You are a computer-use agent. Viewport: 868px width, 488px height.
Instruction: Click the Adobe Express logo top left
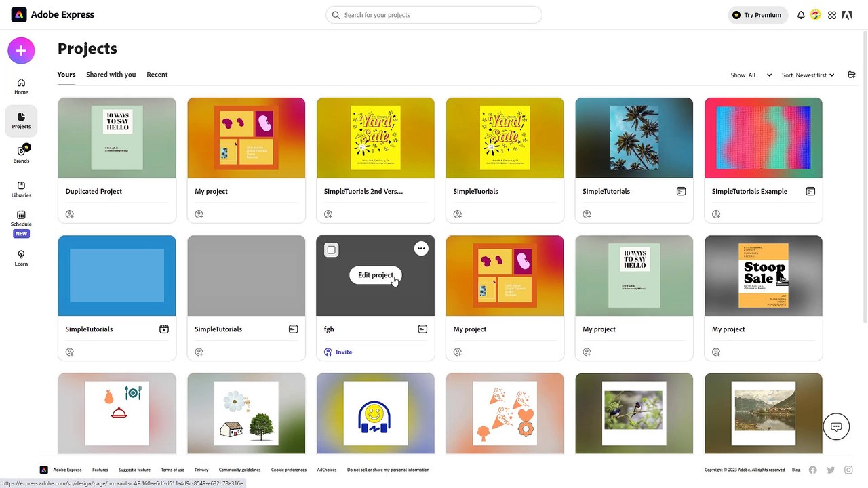point(53,14)
